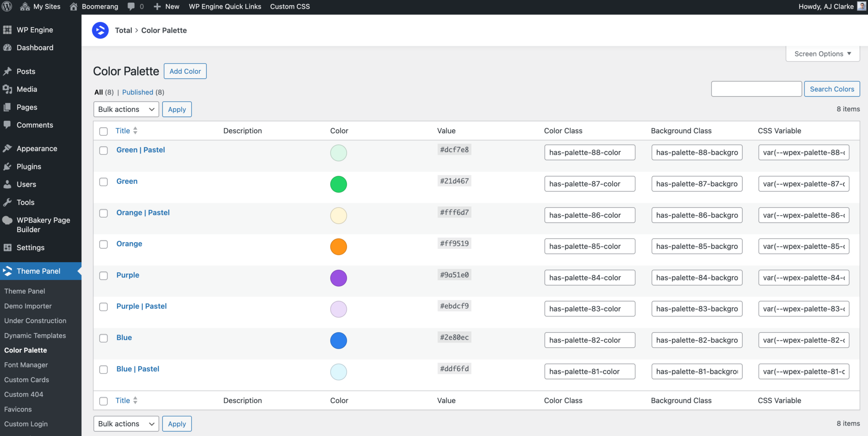Image resolution: width=868 pixels, height=436 pixels.
Task: Click the Theme Panel rocket icon
Action: pos(8,271)
